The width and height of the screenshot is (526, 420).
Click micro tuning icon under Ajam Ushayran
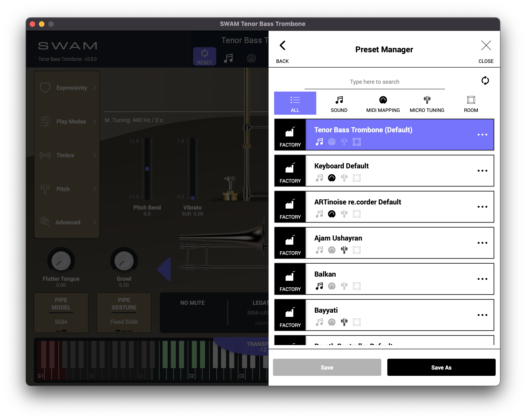tap(344, 250)
